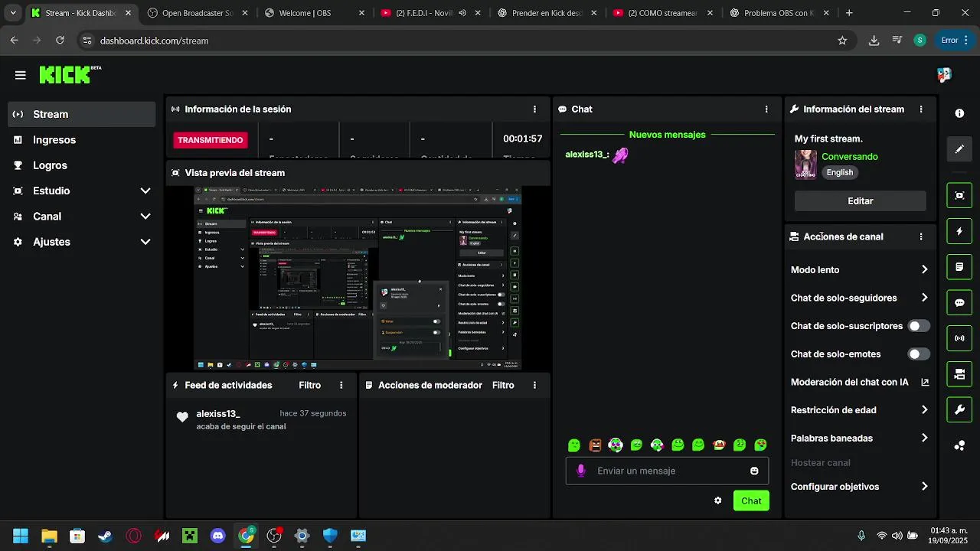Click the Conversando category text
Screen dimensions: 980x551
pyautogui.click(x=850, y=157)
